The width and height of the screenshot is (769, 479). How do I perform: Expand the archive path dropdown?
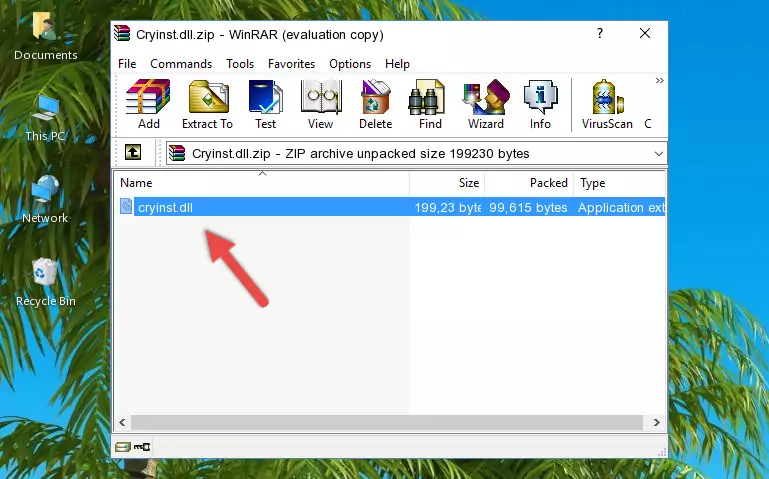coord(658,153)
